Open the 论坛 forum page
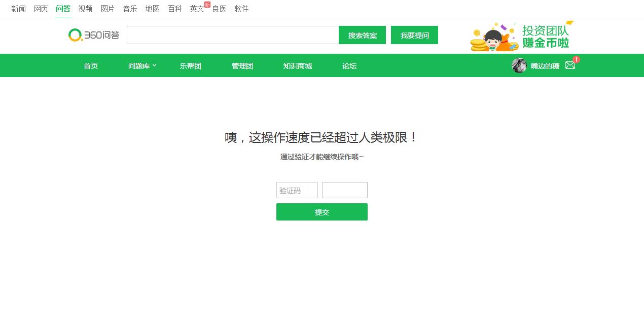This screenshot has height=330, width=644. pyautogui.click(x=349, y=65)
